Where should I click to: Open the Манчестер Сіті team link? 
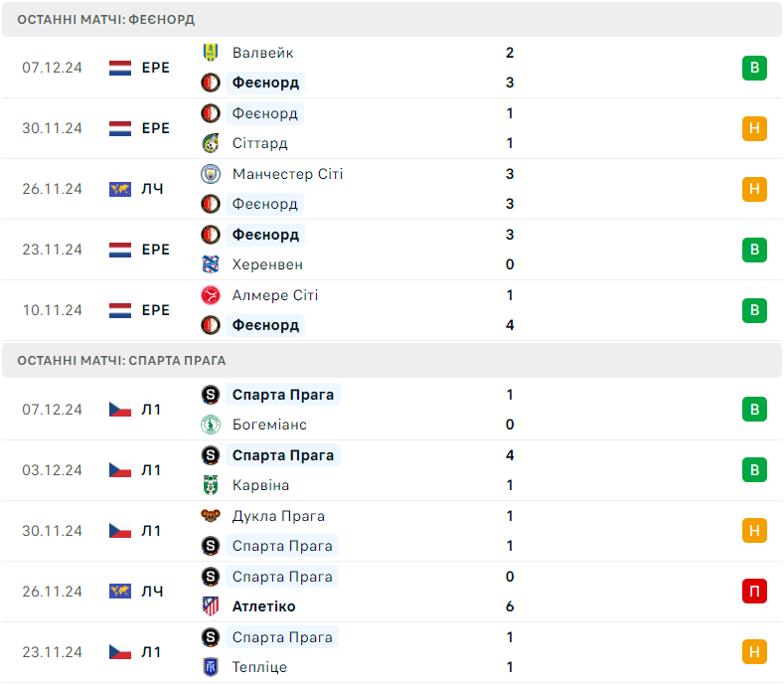287,174
